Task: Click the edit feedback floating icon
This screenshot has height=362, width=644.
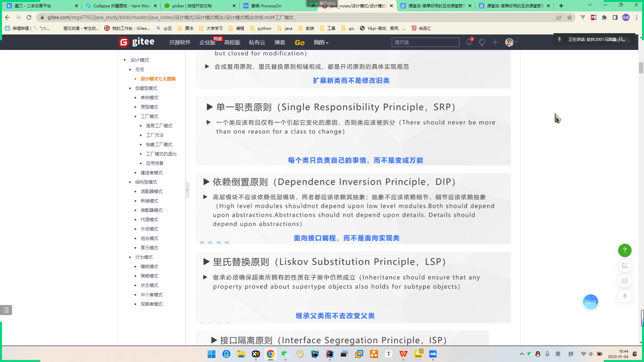Action: 625,266
